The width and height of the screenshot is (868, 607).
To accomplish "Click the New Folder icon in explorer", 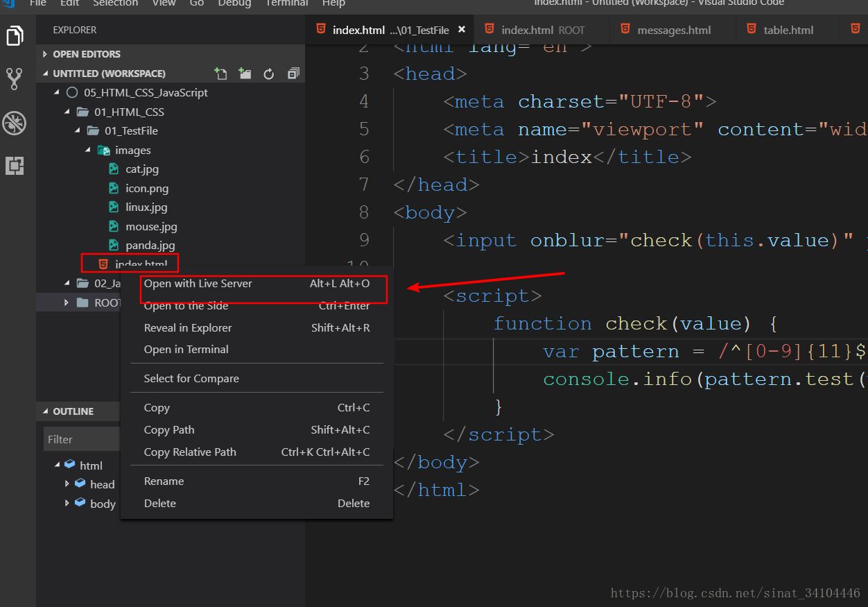I will click(245, 74).
